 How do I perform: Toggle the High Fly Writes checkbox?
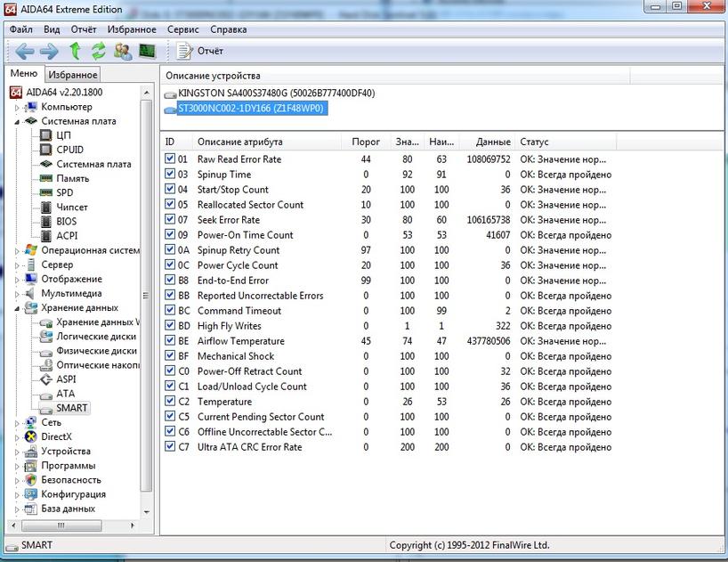[170, 326]
